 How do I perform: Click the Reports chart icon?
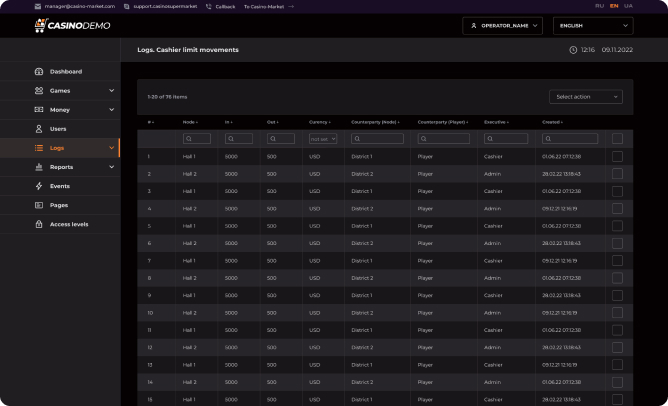[x=39, y=167]
